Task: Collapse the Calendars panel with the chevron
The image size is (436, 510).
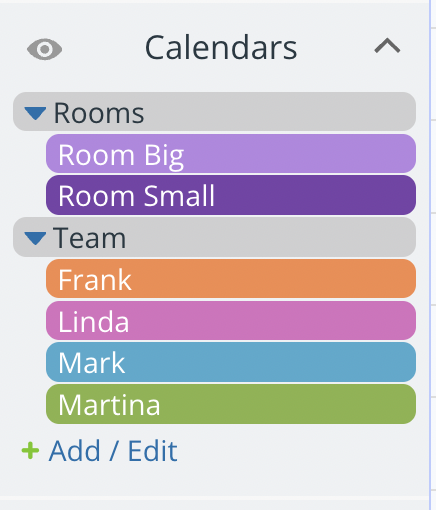Action: pyautogui.click(x=387, y=46)
